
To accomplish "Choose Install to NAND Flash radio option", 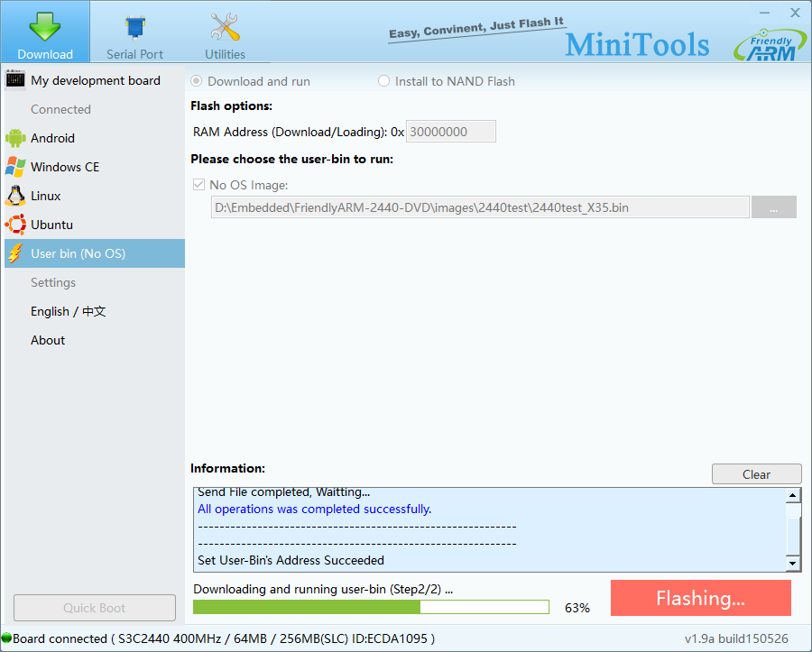I will 383,81.
